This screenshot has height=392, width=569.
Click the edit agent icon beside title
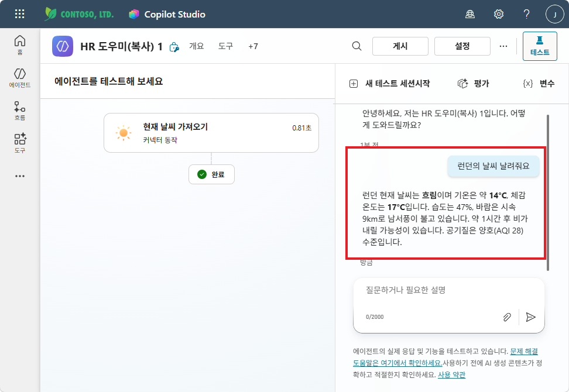click(174, 47)
